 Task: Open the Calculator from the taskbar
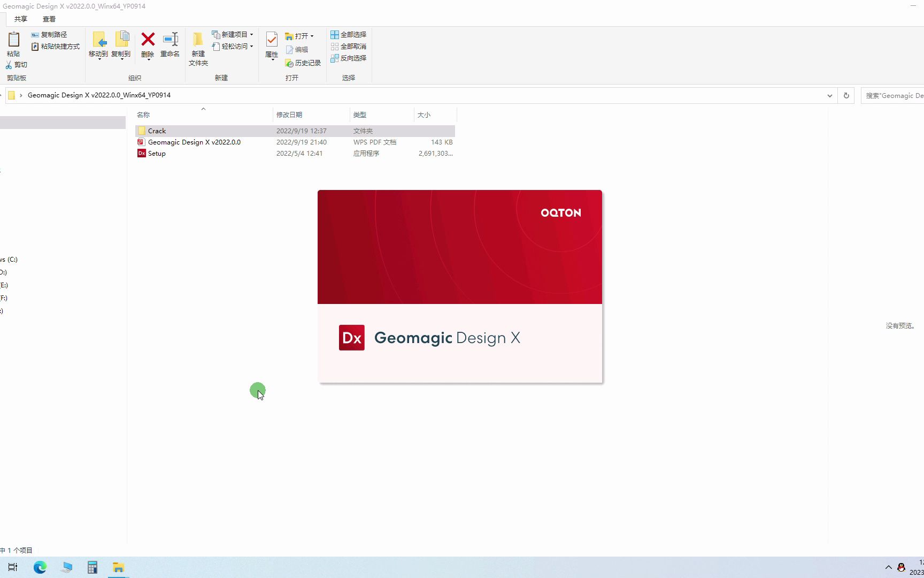point(93,567)
